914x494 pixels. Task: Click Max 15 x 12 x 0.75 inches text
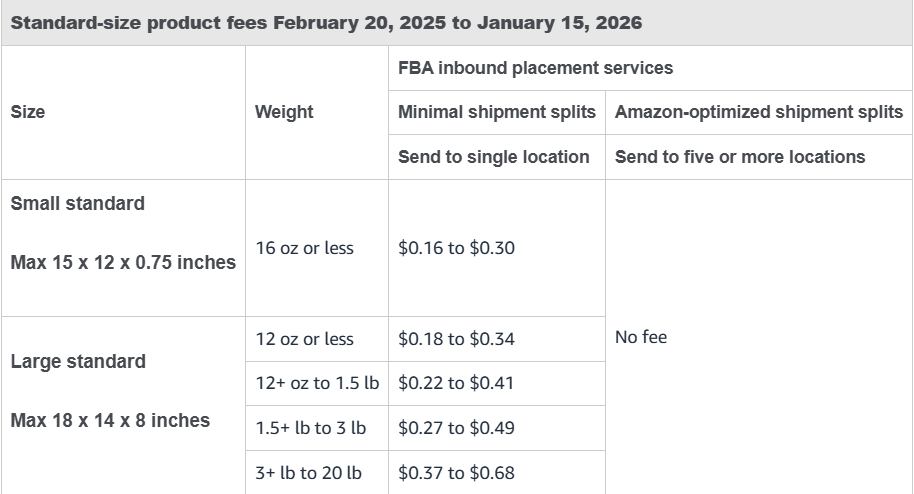123,263
